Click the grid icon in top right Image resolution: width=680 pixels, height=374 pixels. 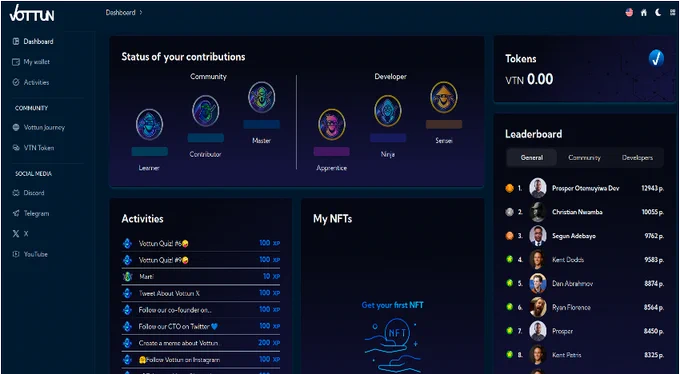[x=673, y=13]
